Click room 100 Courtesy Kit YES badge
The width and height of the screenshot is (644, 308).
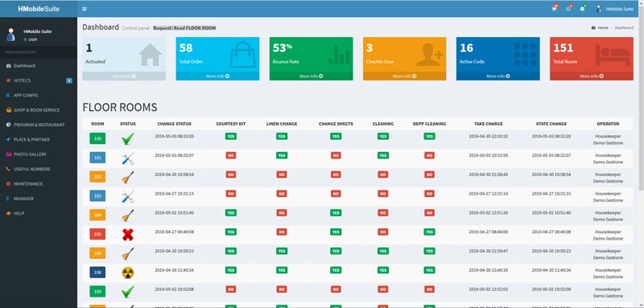pos(231,136)
